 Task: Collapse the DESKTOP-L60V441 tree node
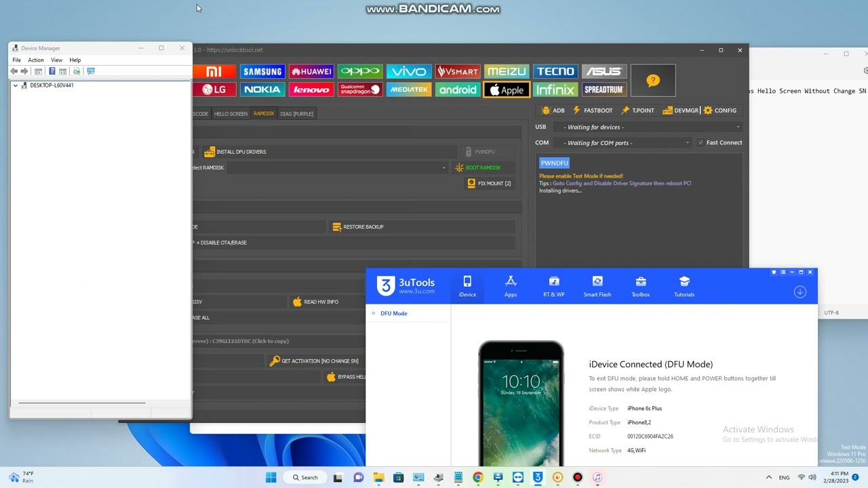point(16,85)
